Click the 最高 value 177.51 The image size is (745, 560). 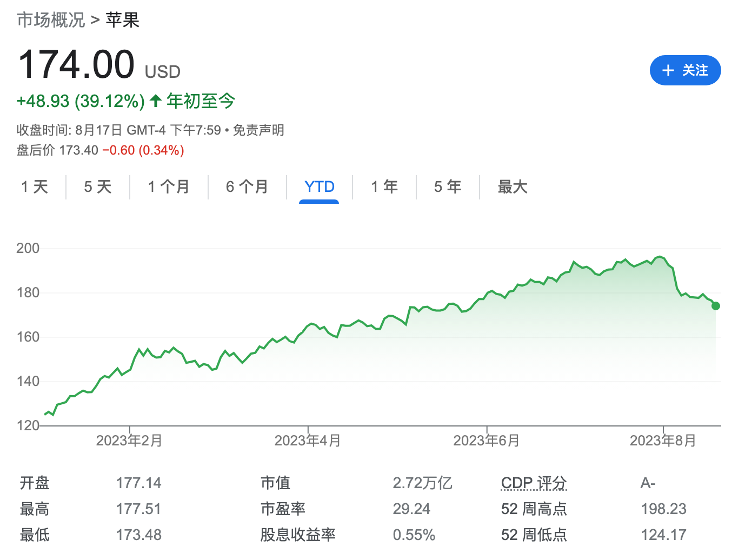[x=139, y=509]
